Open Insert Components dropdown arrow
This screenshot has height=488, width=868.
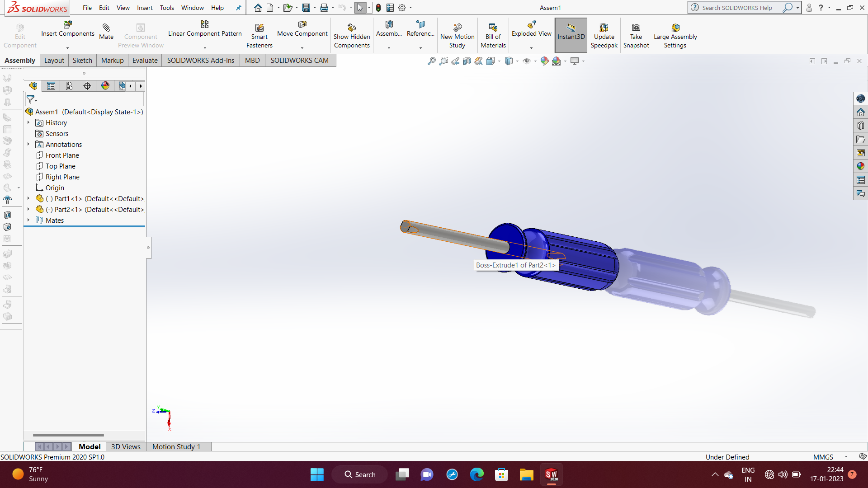(x=68, y=48)
